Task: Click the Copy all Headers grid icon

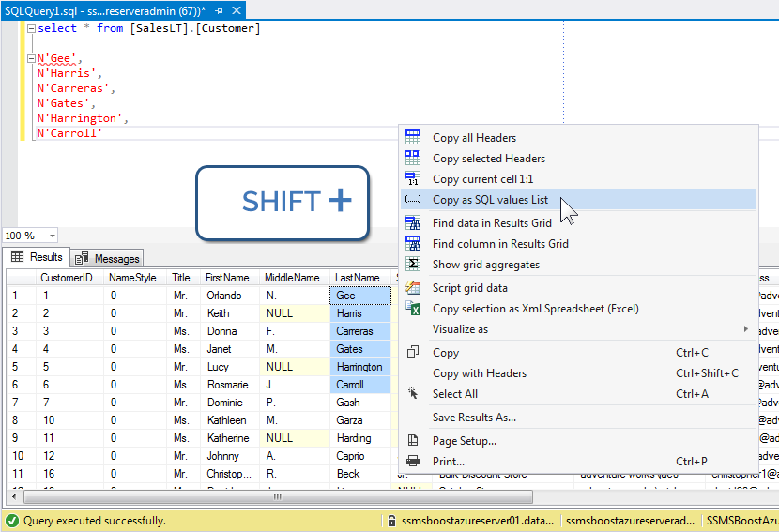Action: [x=413, y=137]
